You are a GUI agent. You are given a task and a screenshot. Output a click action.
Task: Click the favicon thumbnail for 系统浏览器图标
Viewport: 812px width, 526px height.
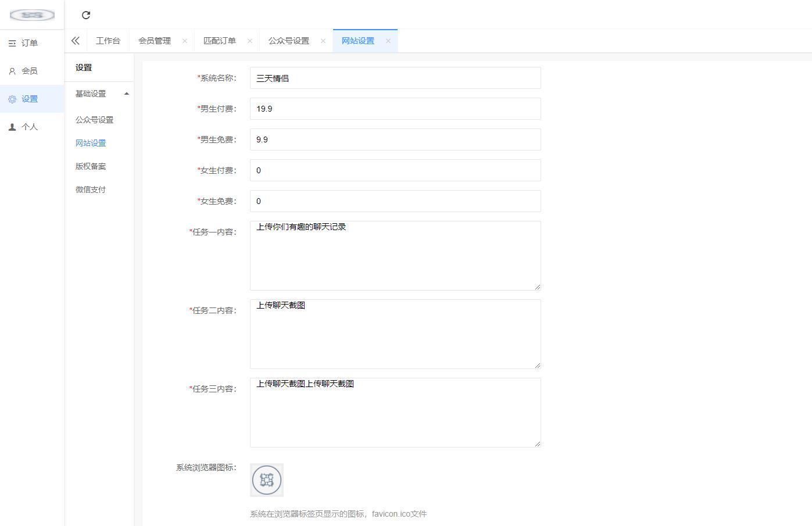click(267, 480)
